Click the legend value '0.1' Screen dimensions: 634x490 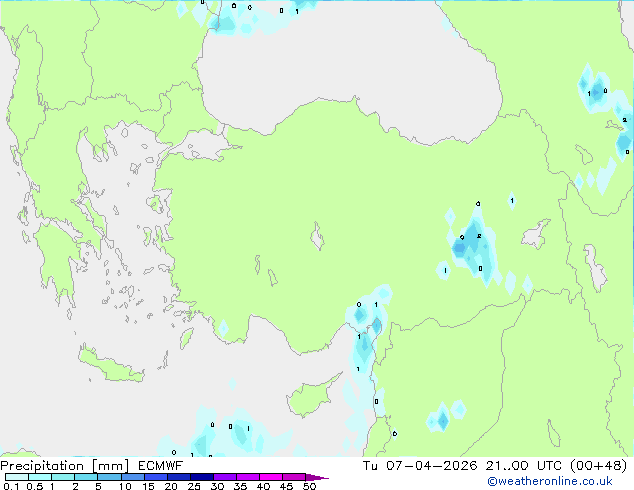[11, 486]
